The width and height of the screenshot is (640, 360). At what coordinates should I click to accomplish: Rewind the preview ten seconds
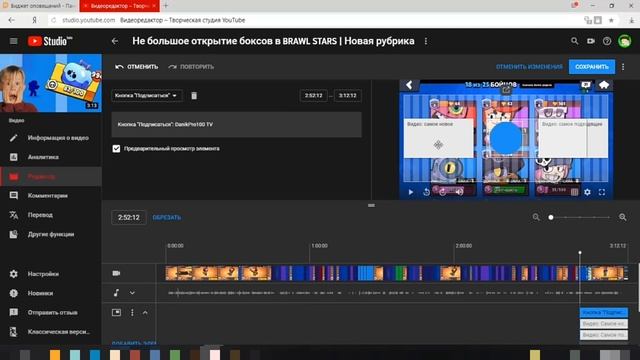pos(427,192)
